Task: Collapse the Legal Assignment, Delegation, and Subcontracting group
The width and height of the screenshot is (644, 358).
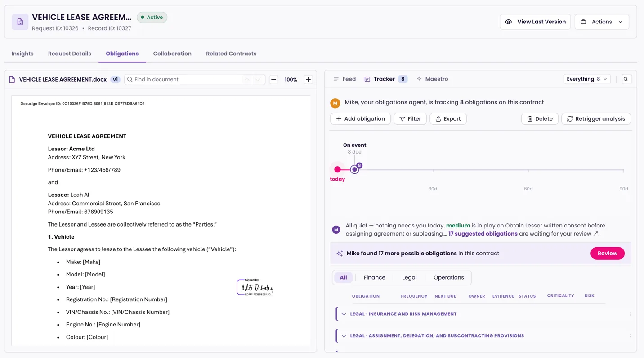Action: pyautogui.click(x=344, y=336)
